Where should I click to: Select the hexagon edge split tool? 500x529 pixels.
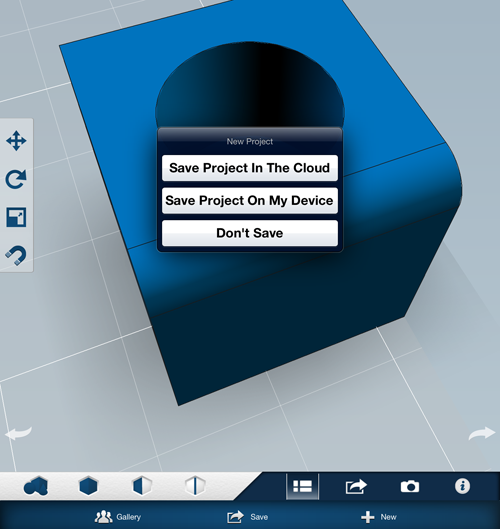[x=195, y=486]
